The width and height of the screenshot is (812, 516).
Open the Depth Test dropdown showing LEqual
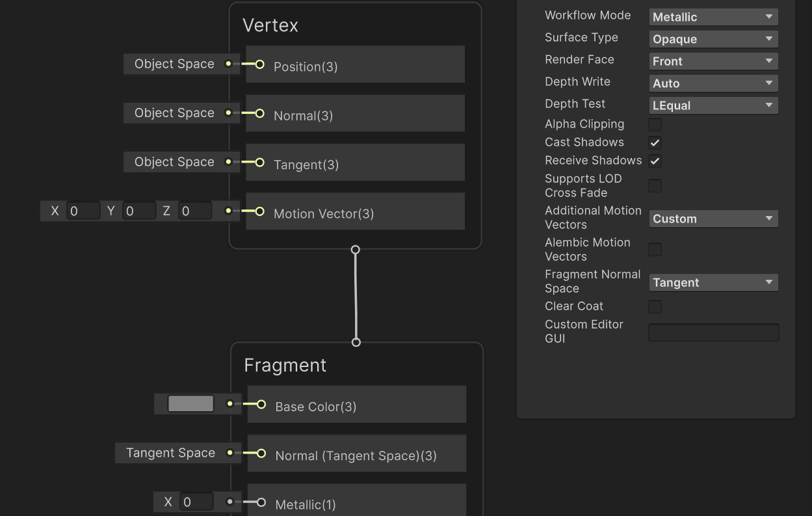(x=713, y=105)
